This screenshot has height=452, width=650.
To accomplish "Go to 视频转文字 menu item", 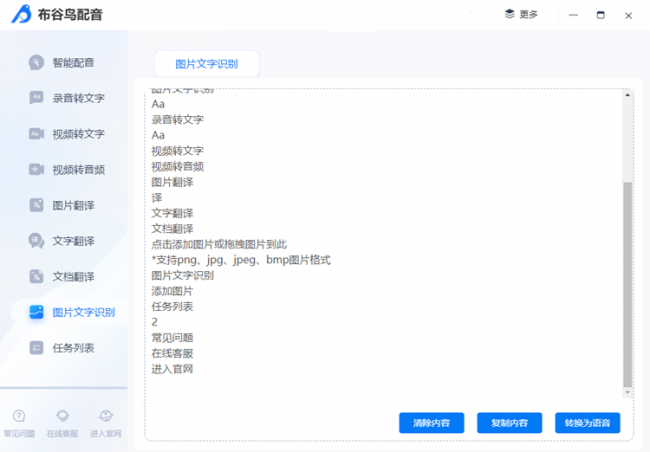I will 78,134.
